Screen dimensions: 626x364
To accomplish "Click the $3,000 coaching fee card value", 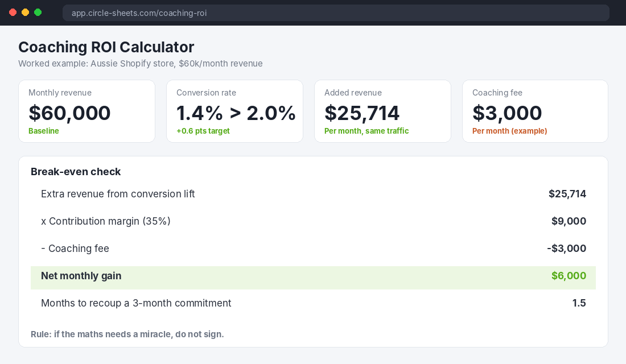I will click(507, 113).
